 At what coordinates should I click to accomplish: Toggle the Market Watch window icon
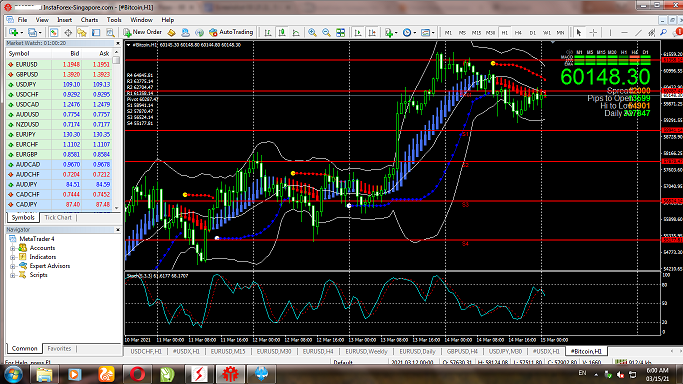54,33
